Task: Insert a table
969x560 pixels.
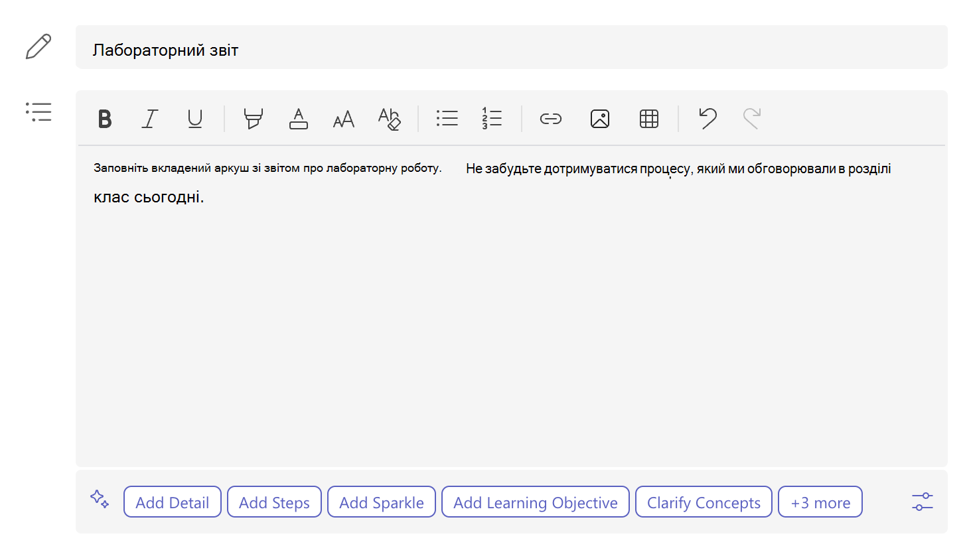Action: pos(649,119)
